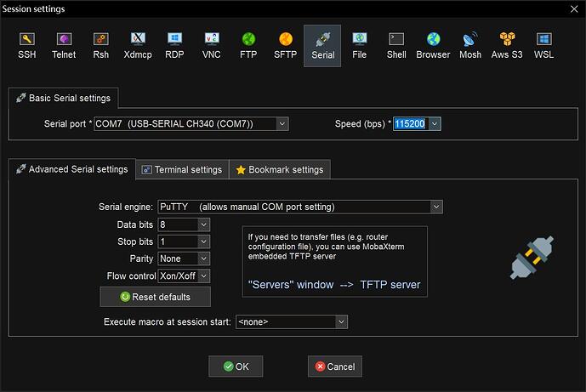Choose the Telnet session icon
586x392 pixels.
64,46
